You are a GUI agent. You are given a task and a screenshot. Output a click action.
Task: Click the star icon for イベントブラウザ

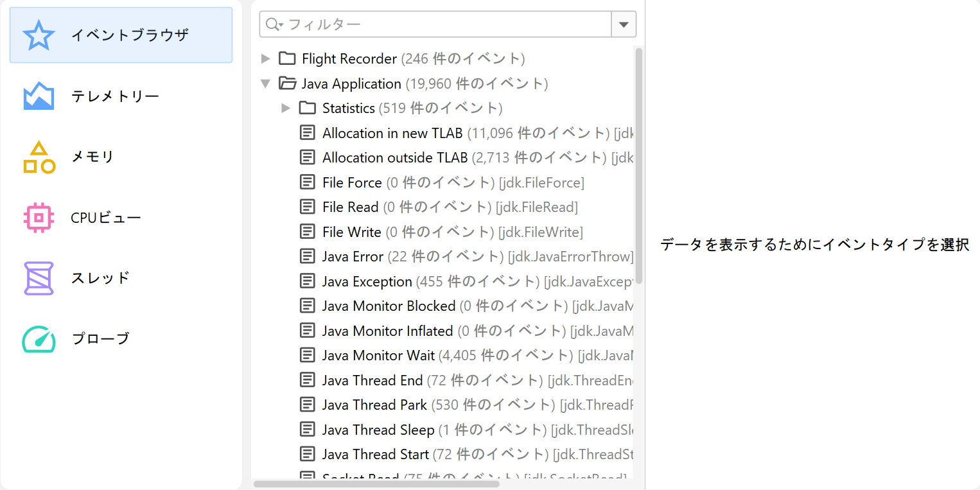click(39, 35)
